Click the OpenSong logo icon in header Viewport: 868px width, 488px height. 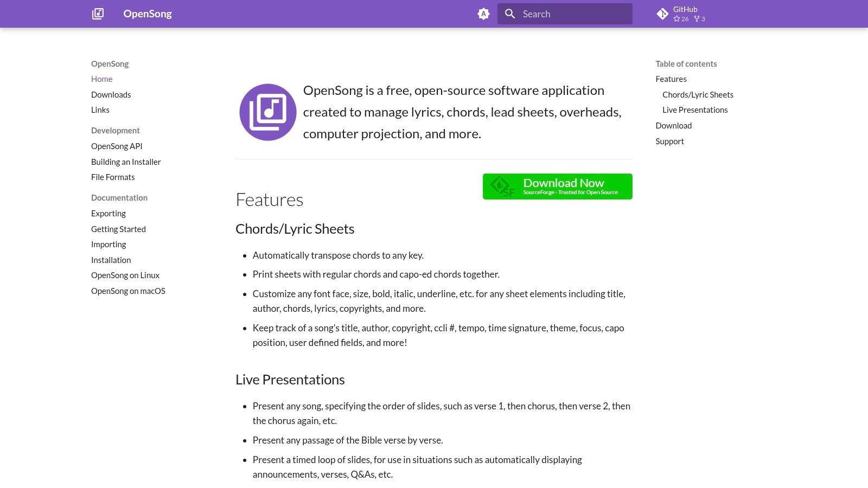[x=98, y=14]
